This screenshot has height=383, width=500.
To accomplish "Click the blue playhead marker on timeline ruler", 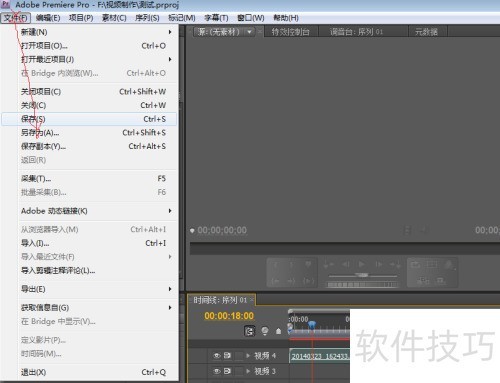I will (x=312, y=324).
